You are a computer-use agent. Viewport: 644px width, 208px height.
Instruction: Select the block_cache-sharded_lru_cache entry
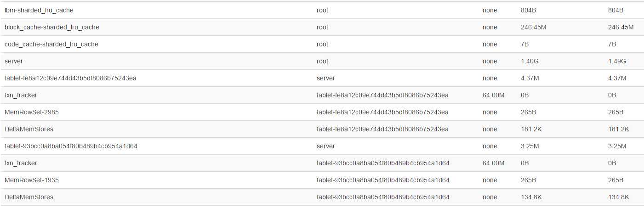(51, 27)
